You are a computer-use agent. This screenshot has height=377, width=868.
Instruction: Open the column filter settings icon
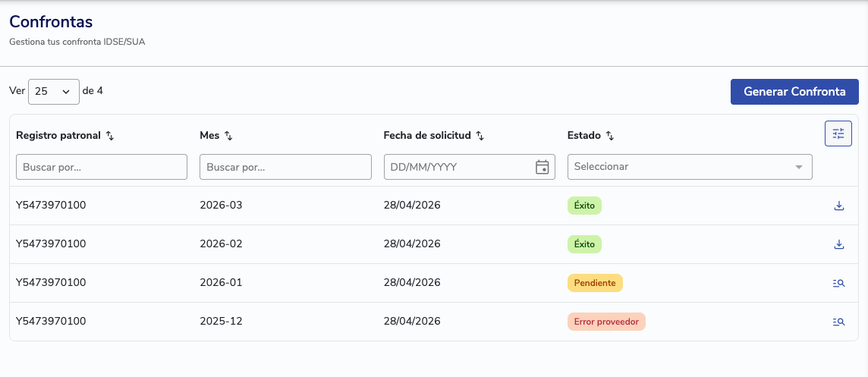(x=838, y=134)
